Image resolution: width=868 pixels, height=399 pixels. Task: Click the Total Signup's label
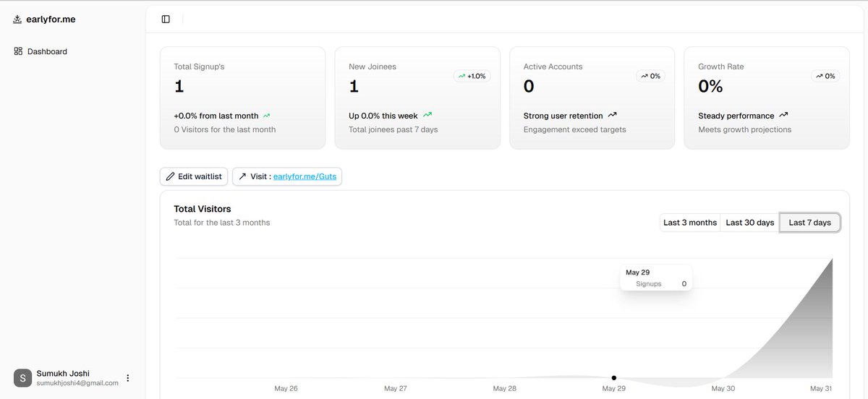click(199, 66)
